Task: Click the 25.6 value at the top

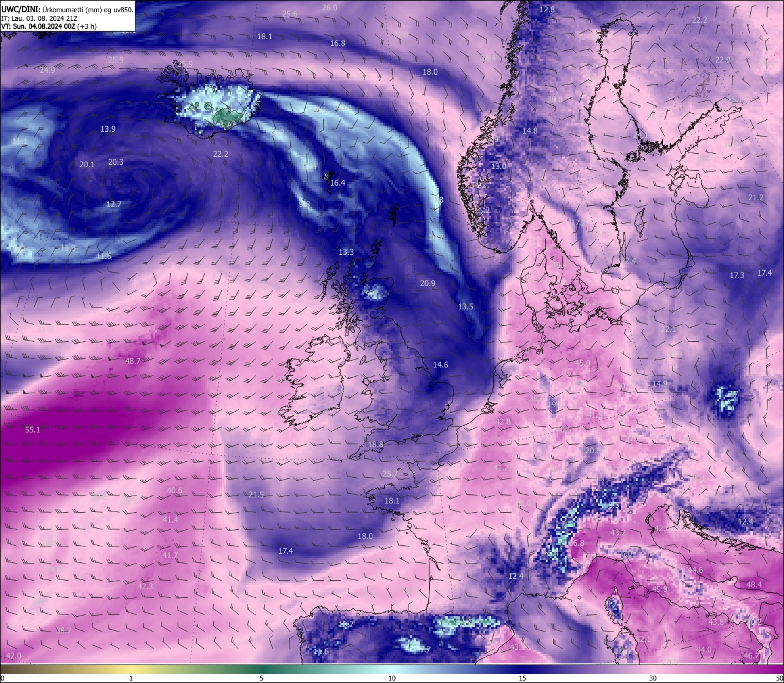Action: 290,14
